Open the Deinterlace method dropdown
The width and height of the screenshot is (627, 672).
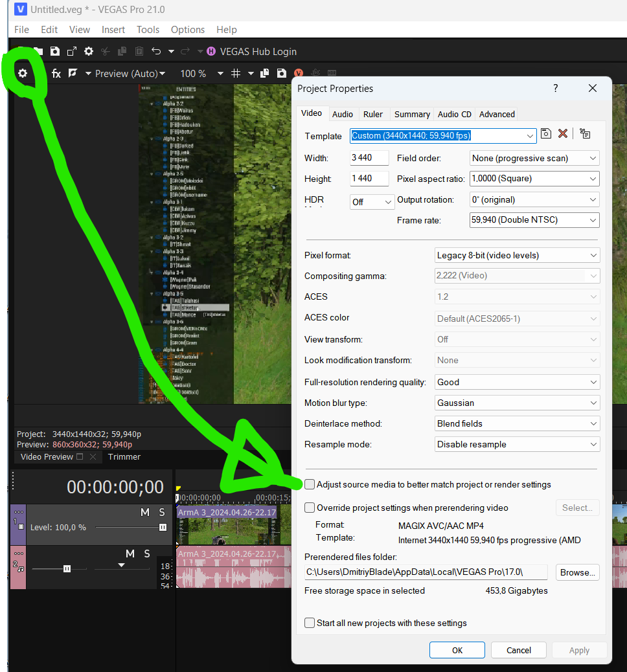coord(518,424)
